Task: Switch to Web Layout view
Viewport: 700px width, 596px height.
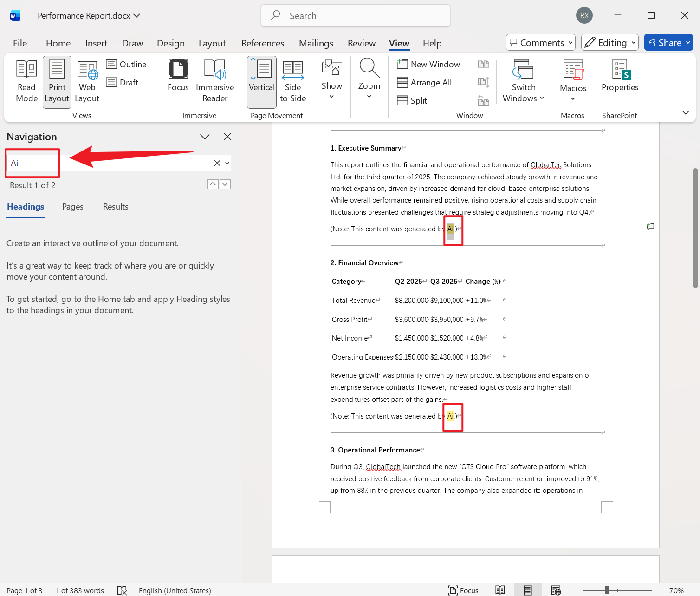Action: coord(87,82)
